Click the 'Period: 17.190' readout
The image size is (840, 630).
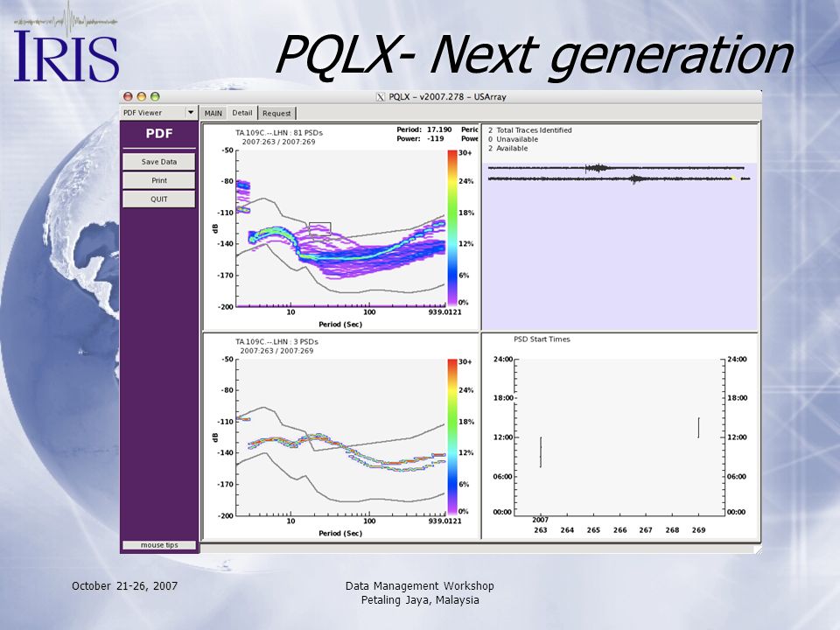423,129
